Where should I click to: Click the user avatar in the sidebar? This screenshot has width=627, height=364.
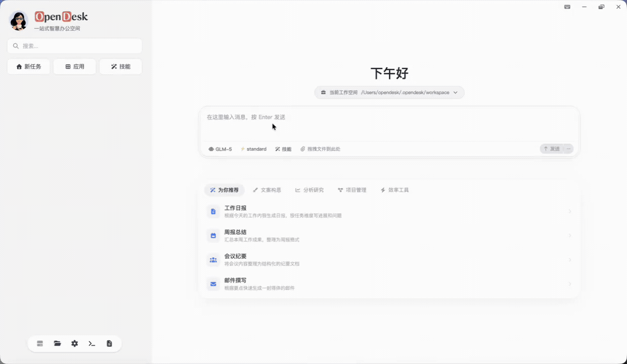click(x=19, y=21)
